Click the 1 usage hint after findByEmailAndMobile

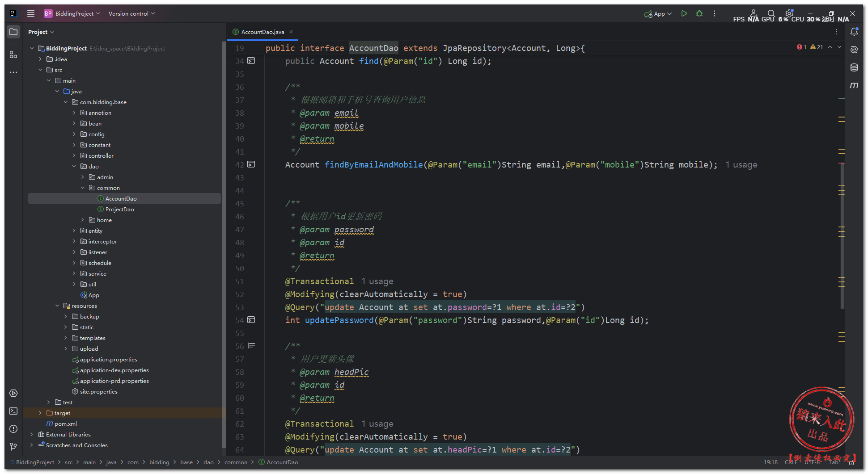point(741,165)
